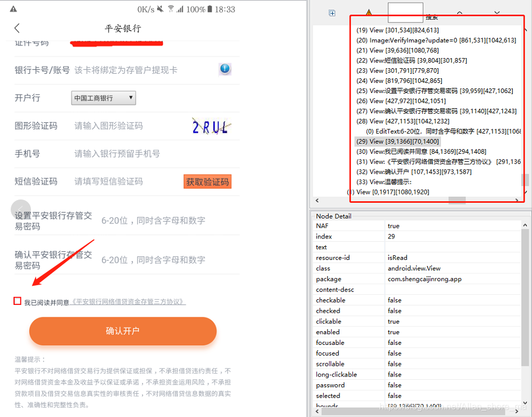Click the down arrow next to search box

click(x=497, y=12)
